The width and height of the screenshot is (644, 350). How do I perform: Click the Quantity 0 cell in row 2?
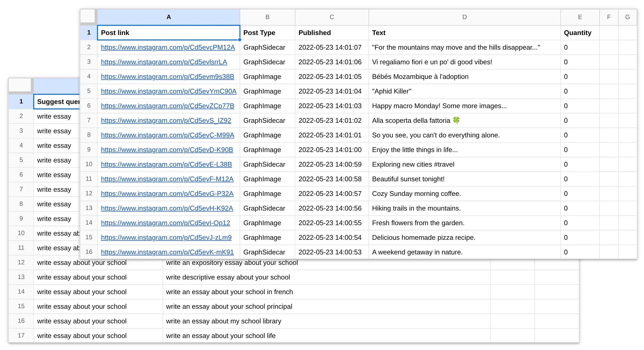[580, 47]
